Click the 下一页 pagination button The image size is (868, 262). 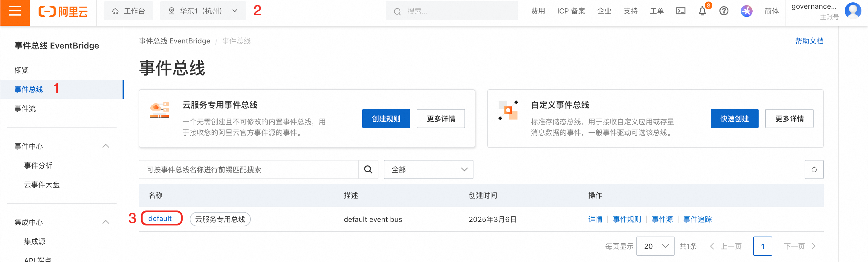point(800,246)
